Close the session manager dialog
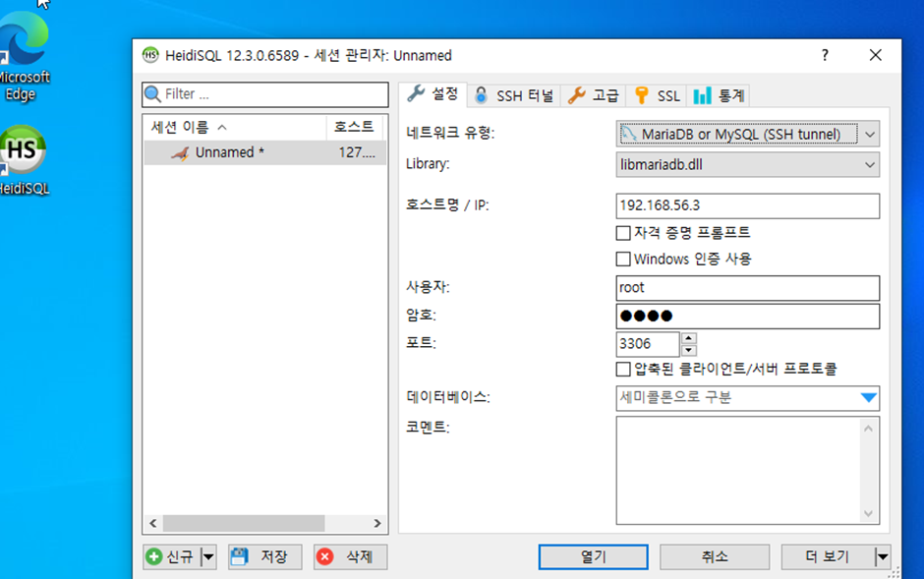Image resolution: width=924 pixels, height=579 pixels. click(875, 55)
